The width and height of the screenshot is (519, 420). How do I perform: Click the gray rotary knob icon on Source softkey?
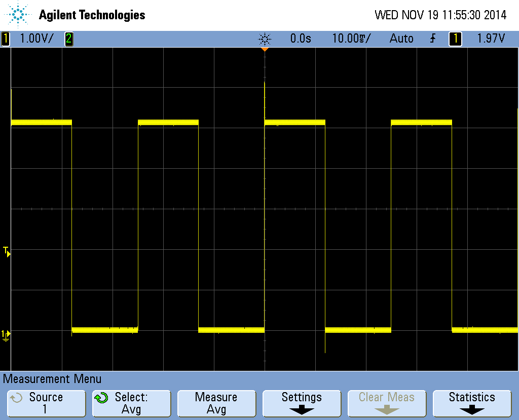coord(16,398)
